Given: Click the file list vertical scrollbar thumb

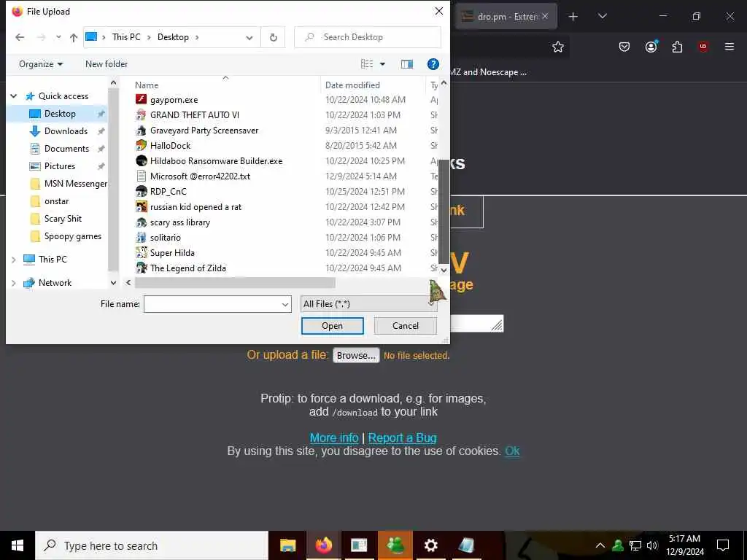Looking at the screenshot, I should coord(444,212).
